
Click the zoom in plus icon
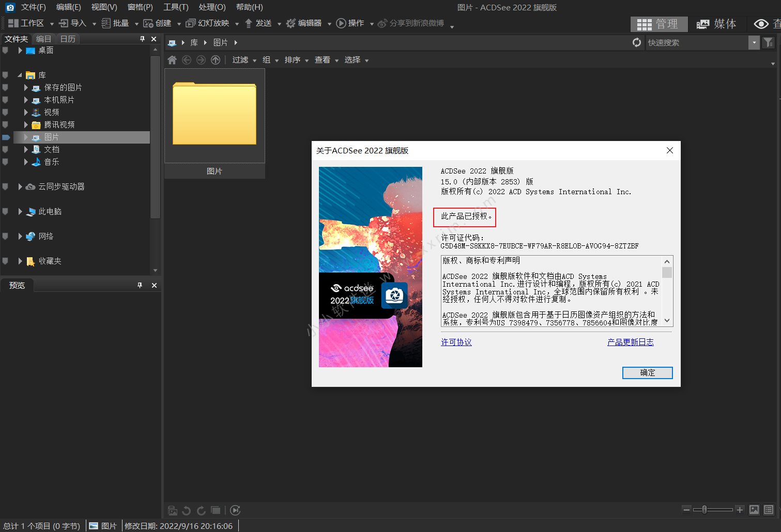point(740,510)
